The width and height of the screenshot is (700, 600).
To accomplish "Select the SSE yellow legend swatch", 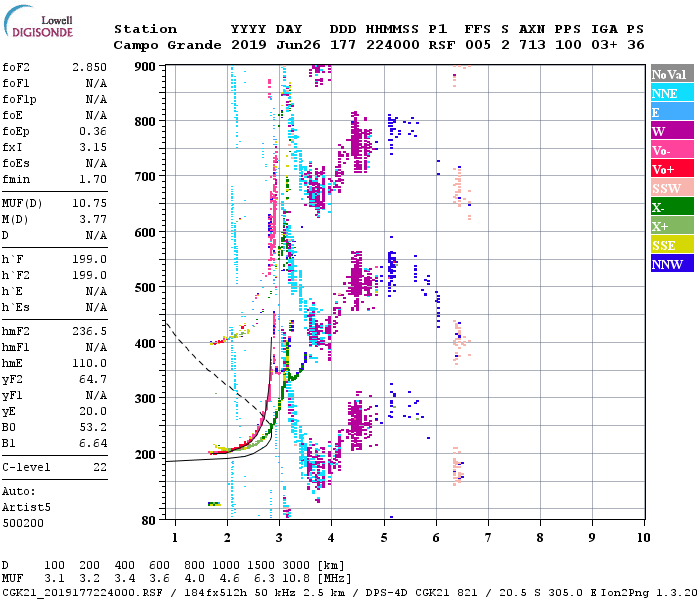I will click(x=672, y=244).
